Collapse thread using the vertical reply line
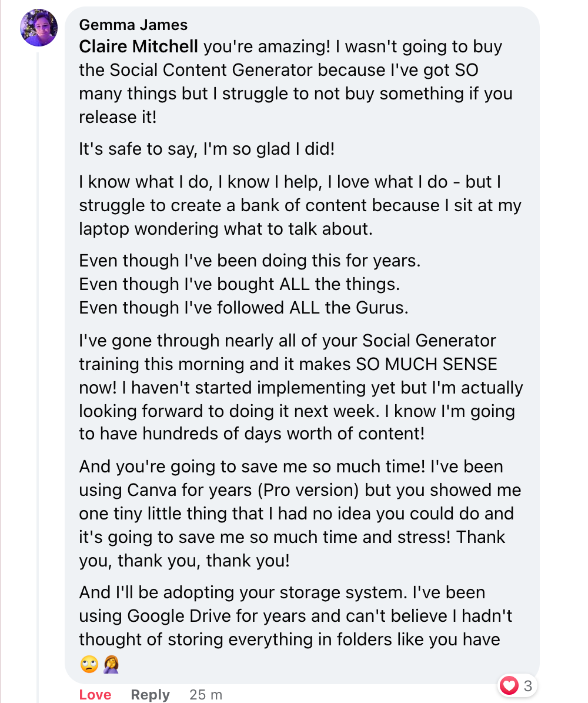 pyautogui.click(x=38, y=377)
